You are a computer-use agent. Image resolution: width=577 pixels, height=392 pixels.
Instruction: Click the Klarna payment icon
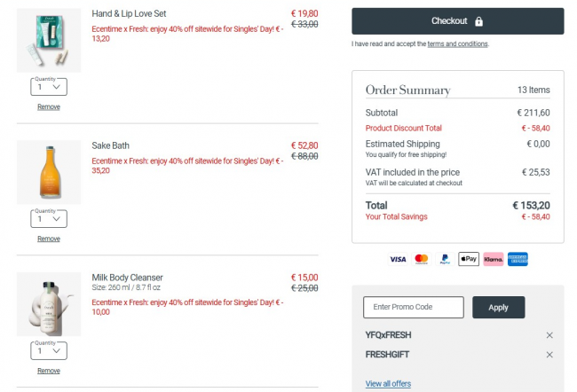coord(494,259)
